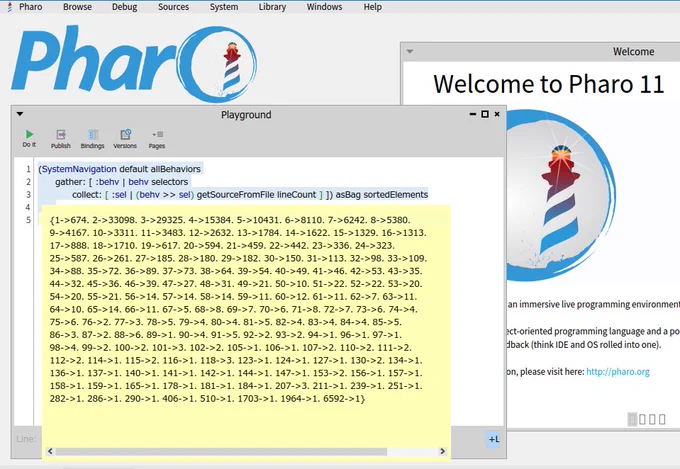Screen dimensions: 680x469
Task: Run code with the Do it button
Action: pos(29,138)
